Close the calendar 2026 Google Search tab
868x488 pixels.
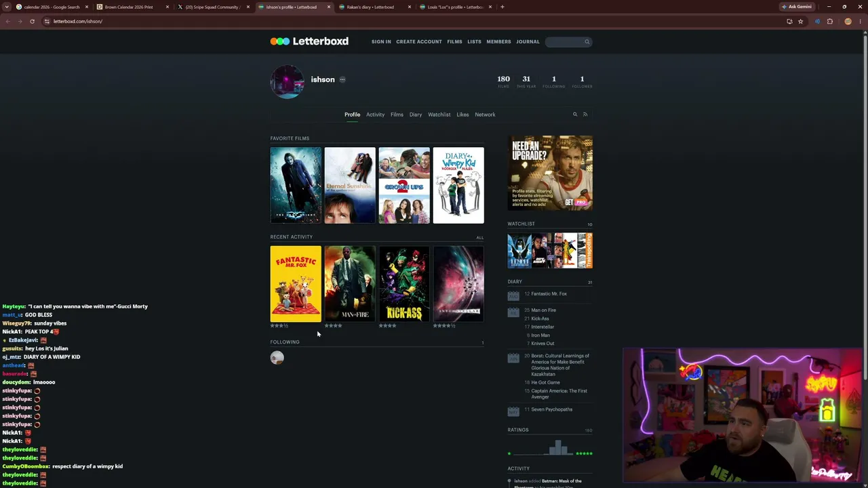(87, 7)
